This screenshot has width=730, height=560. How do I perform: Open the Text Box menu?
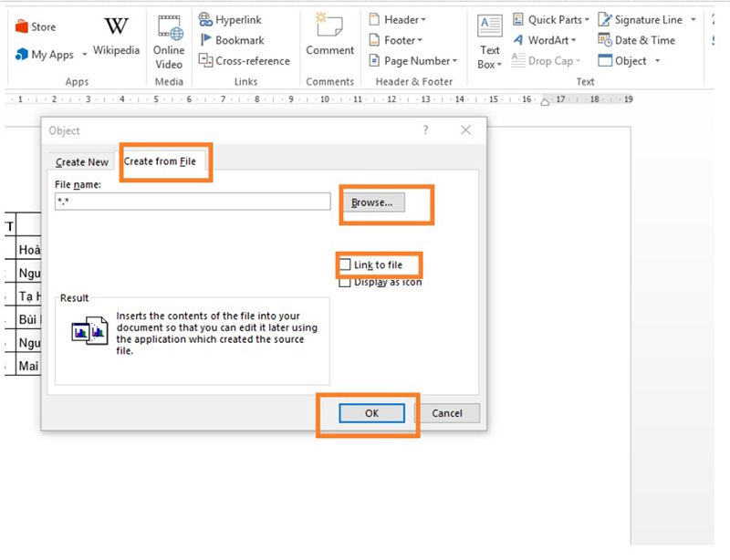(x=489, y=42)
